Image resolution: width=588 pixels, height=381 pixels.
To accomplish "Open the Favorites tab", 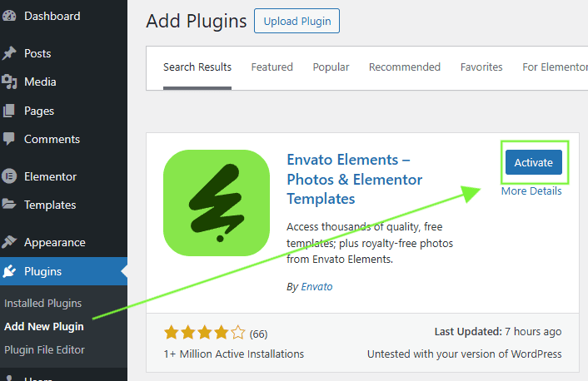I will 481,67.
